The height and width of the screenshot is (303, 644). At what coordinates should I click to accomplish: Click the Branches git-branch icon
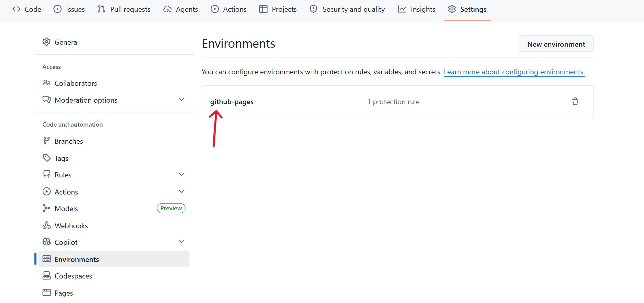pyautogui.click(x=46, y=141)
